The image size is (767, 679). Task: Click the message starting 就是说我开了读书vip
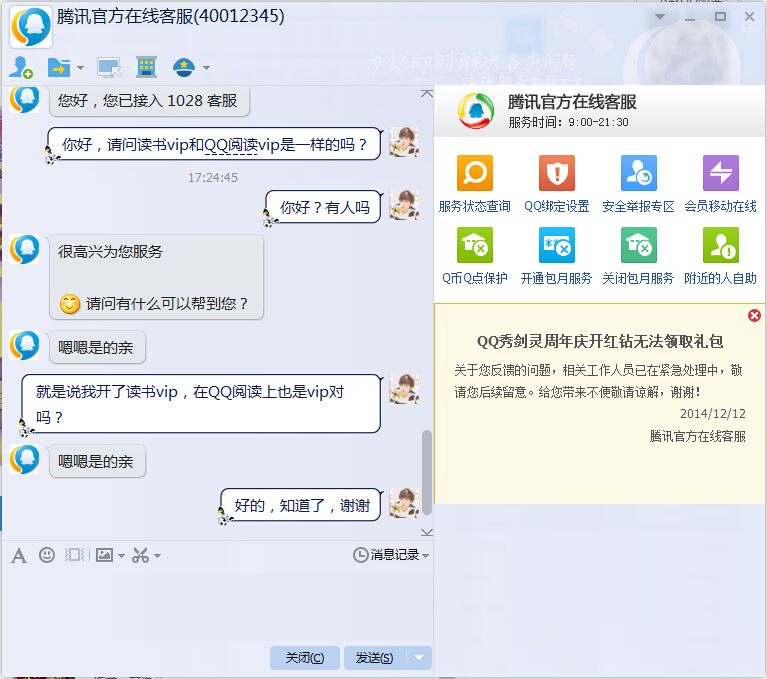tap(201, 404)
